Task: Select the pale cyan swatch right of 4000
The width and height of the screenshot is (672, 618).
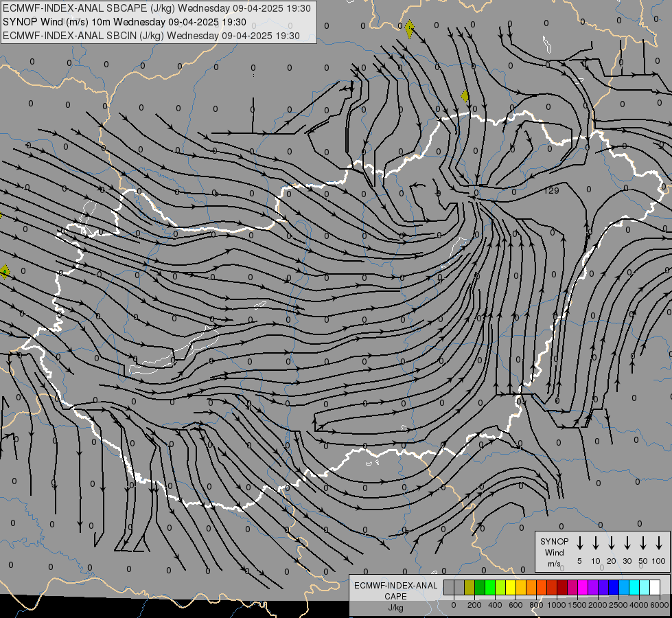Action: (645, 587)
